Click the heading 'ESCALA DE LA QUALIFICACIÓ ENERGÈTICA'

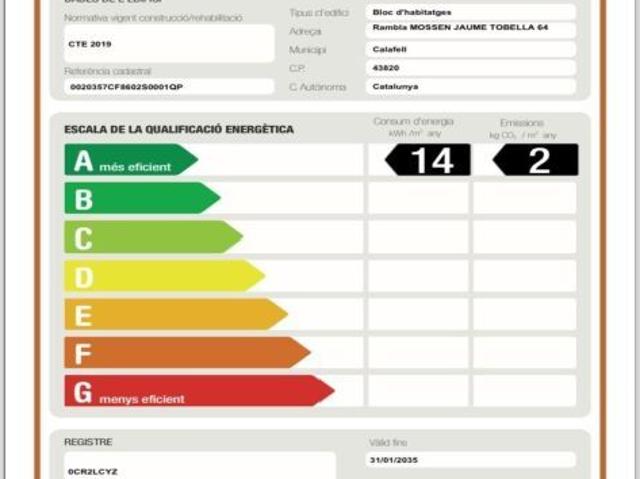tap(179, 129)
